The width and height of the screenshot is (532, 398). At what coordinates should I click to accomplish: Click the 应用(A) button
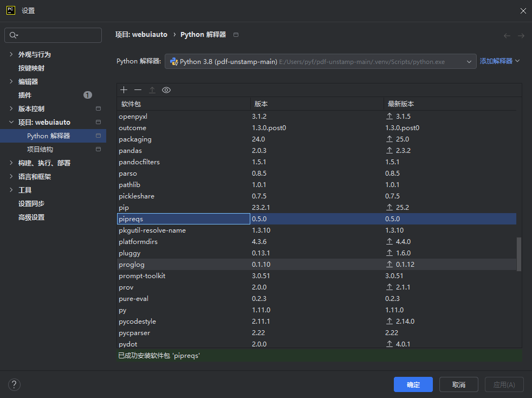pos(504,384)
